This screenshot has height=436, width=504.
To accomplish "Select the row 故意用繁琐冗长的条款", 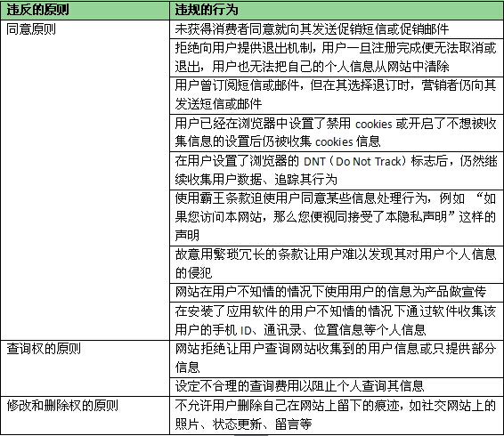I will (x=337, y=264).
